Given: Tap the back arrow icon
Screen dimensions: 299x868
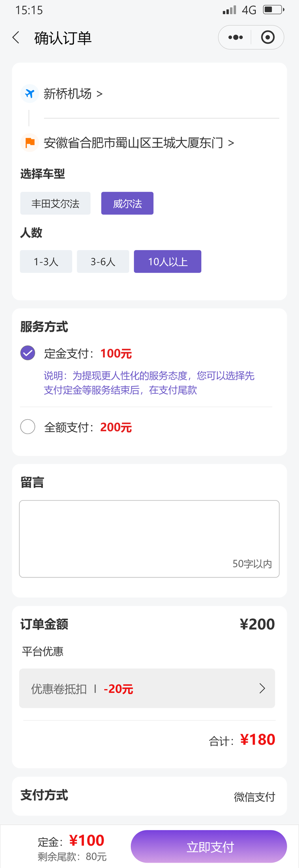Looking at the screenshot, I should click(x=16, y=38).
